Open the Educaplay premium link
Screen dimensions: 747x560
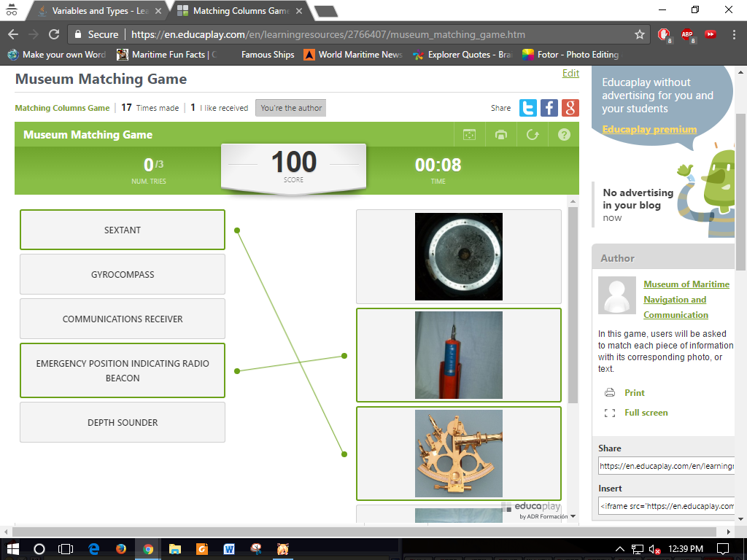649,129
